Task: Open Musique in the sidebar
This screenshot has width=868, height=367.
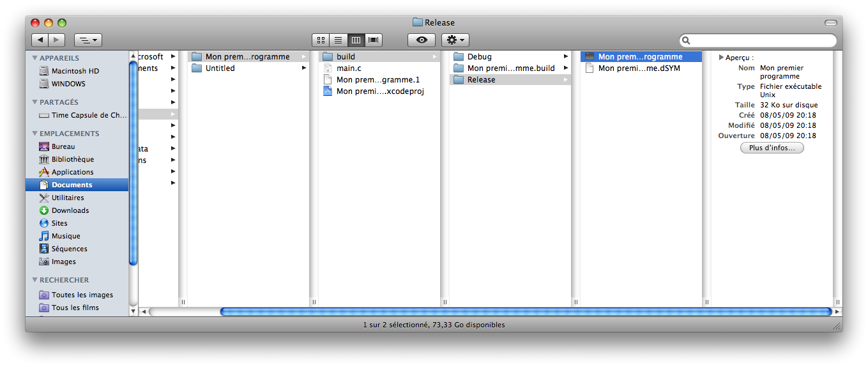Action: coord(77,236)
